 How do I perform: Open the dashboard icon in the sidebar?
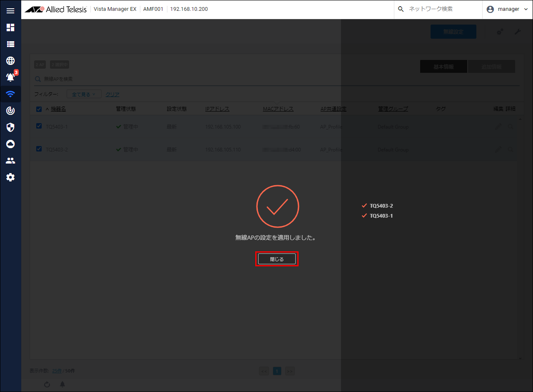[x=10, y=27]
